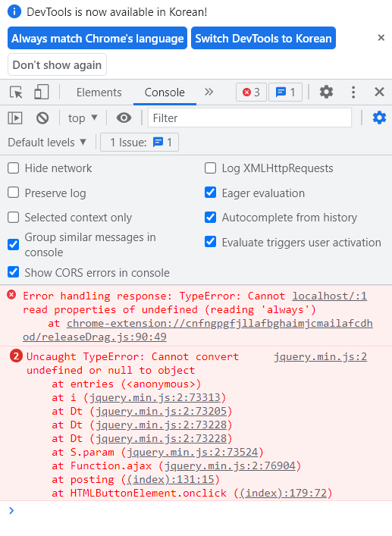Viewport: 392px width, 536px height.
Task: Open the jquery.min.js:2 source link
Action: [320, 357]
